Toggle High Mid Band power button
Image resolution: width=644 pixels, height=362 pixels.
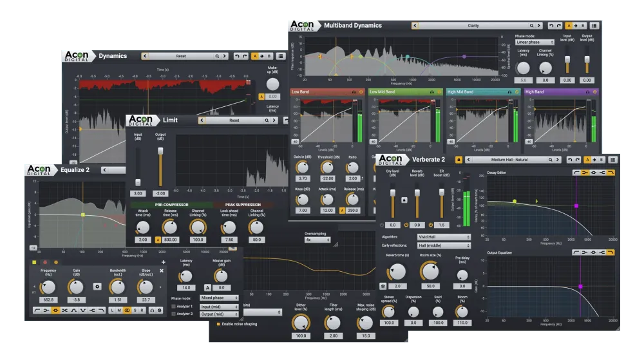516,92
